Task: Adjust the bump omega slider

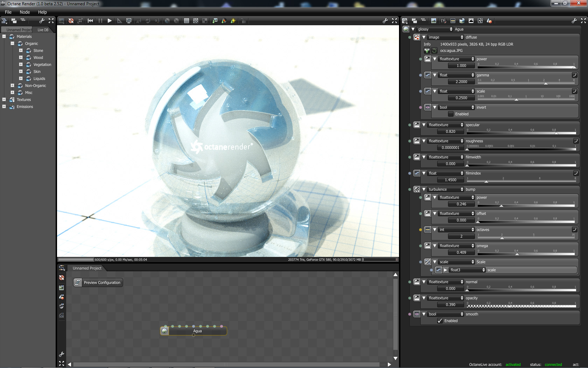Action: pos(526,254)
